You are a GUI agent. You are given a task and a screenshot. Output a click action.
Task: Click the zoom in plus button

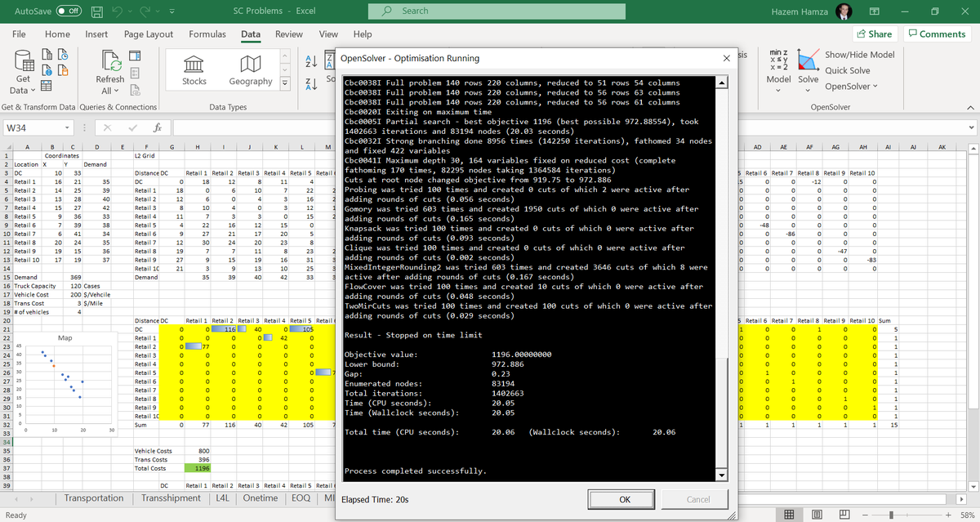click(947, 515)
